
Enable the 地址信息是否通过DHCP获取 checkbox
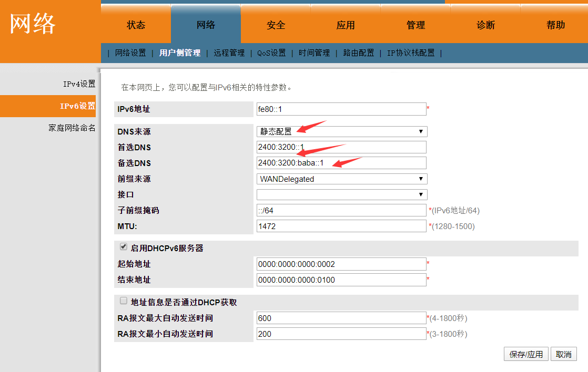pos(124,301)
